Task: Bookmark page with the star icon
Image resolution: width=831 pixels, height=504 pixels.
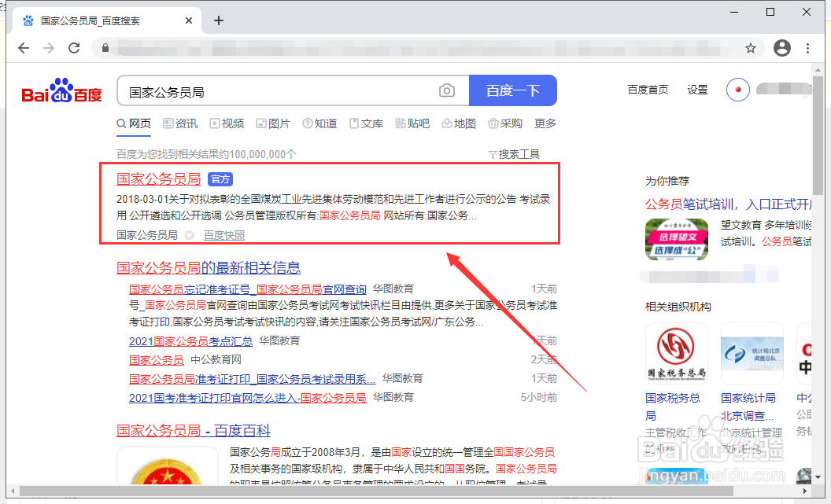Action: pos(751,48)
